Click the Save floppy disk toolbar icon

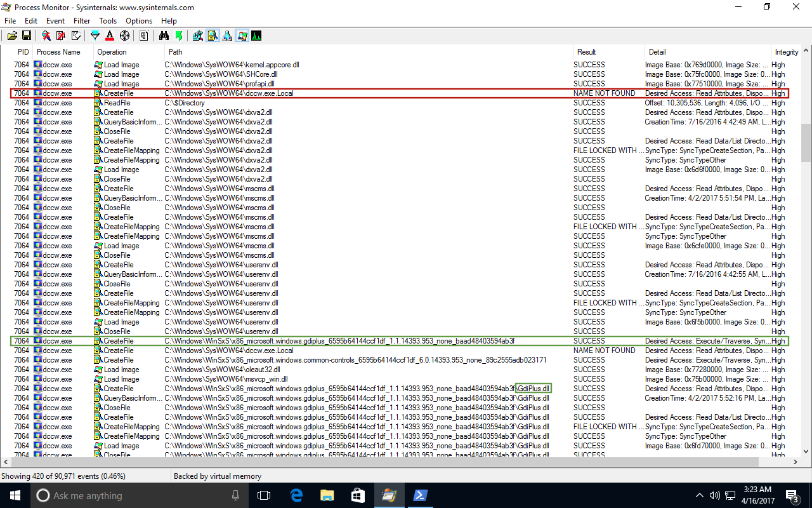[x=27, y=36]
